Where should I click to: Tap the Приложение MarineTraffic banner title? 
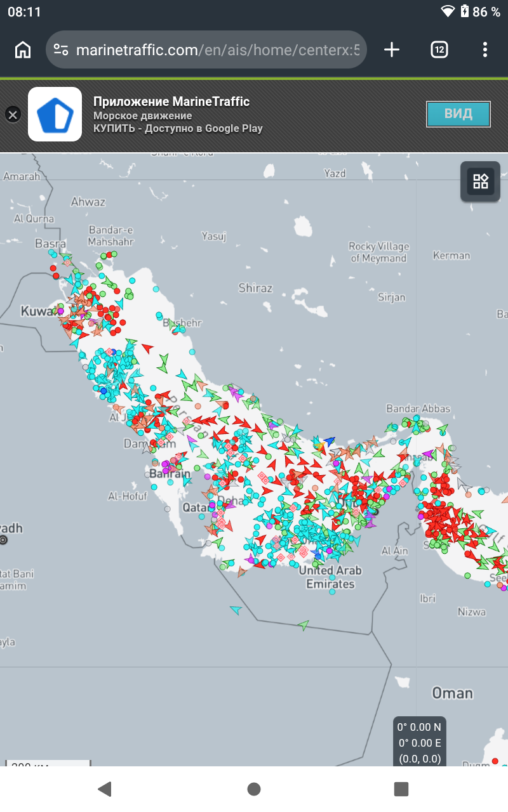click(171, 101)
